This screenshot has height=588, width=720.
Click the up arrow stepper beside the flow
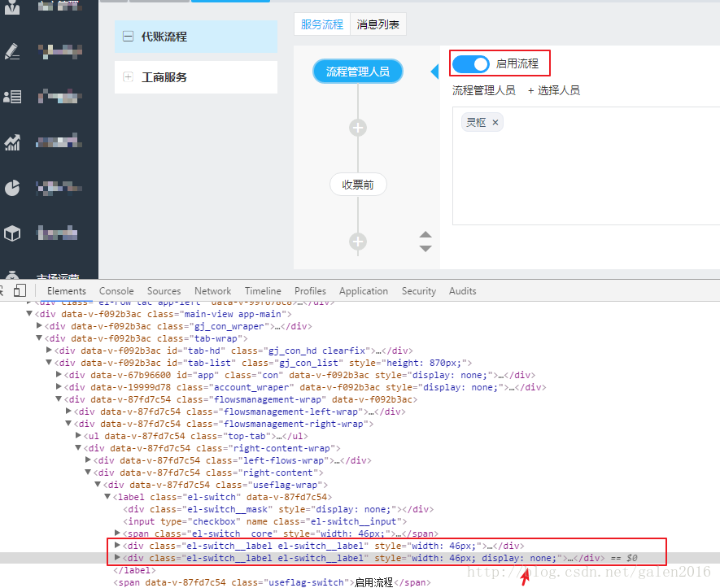425,233
